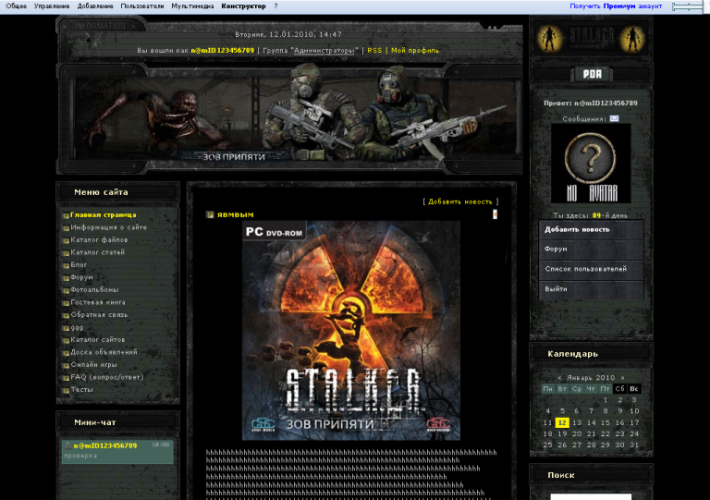The height and width of the screenshot is (500, 710).
Task: Open the Общее admin menu
Action: pyautogui.click(x=16, y=6)
